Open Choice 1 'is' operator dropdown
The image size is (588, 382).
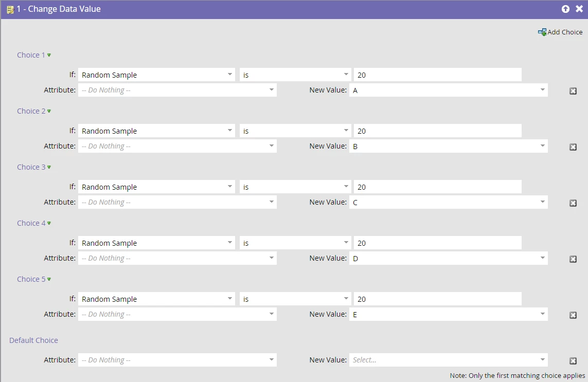point(295,75)
